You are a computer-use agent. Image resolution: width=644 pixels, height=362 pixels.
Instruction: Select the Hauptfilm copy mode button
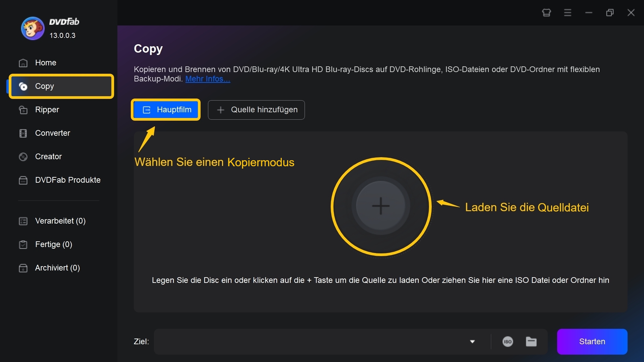pyautogui.click(x=167, y=110)
